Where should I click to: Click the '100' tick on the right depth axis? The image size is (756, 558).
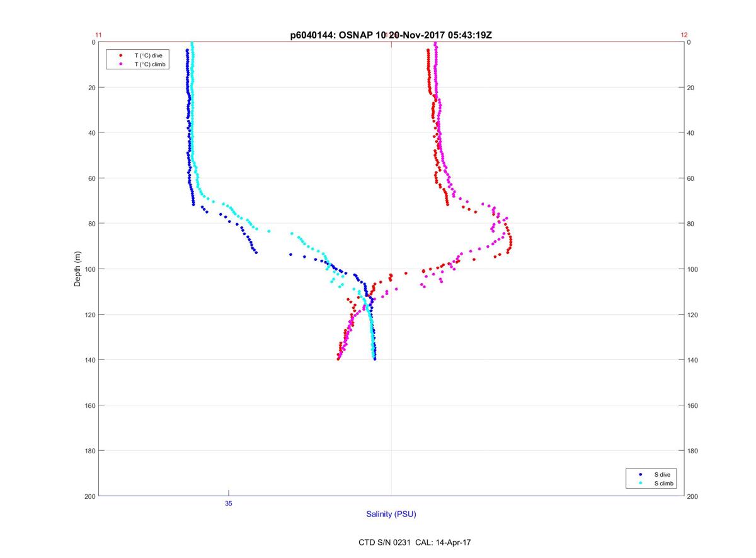[x=693, y=269]
